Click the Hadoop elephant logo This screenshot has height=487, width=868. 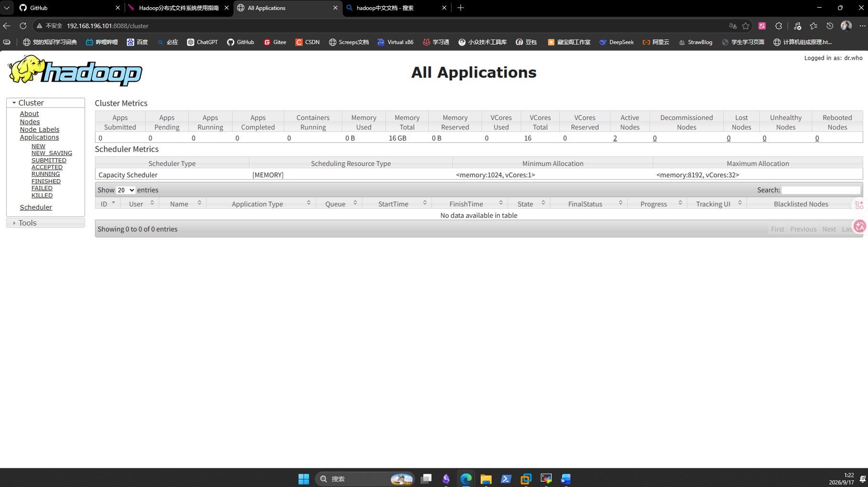[x=75, y=70]
